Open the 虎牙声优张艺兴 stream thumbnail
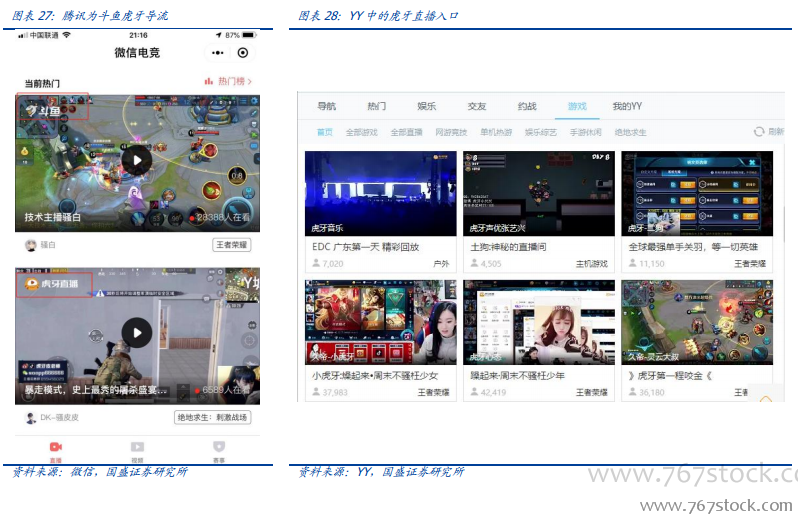This screenshot has width=798, height=520. coord(539,193)
